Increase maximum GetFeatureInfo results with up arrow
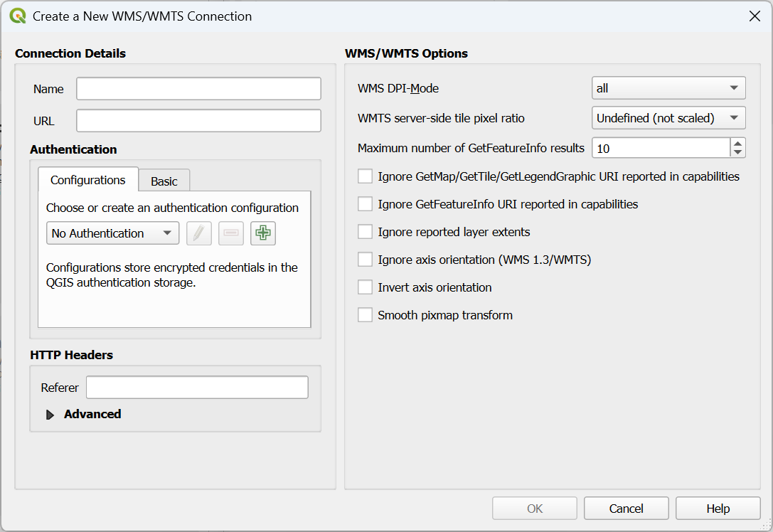Image resolution: width=773 pixels, height=532 pixels. 738,143
